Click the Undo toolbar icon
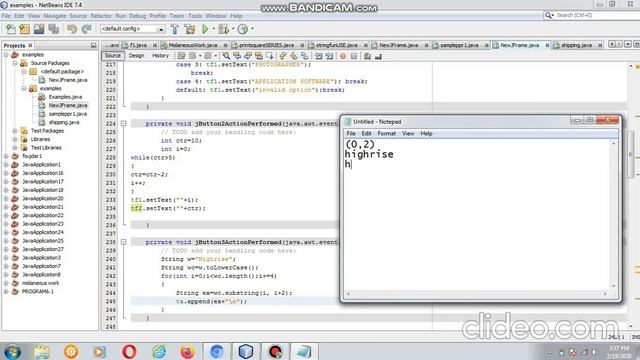Viewport: 640px width, 360px height. [72, 29]
